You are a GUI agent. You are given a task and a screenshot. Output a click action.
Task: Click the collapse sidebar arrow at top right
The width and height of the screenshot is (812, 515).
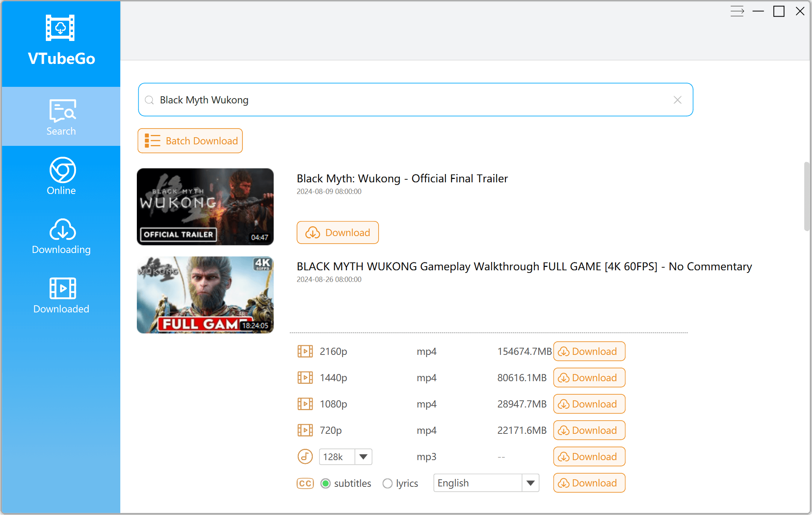738,11
